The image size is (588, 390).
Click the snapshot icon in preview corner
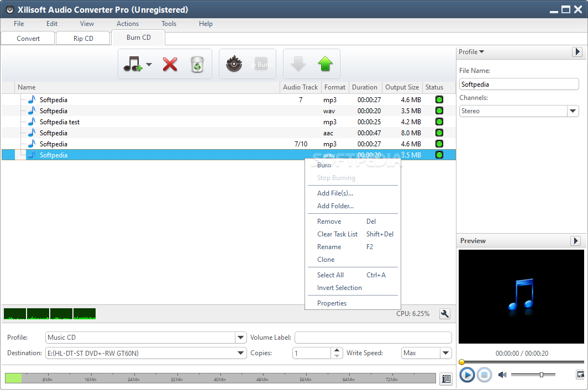(580, 374)
